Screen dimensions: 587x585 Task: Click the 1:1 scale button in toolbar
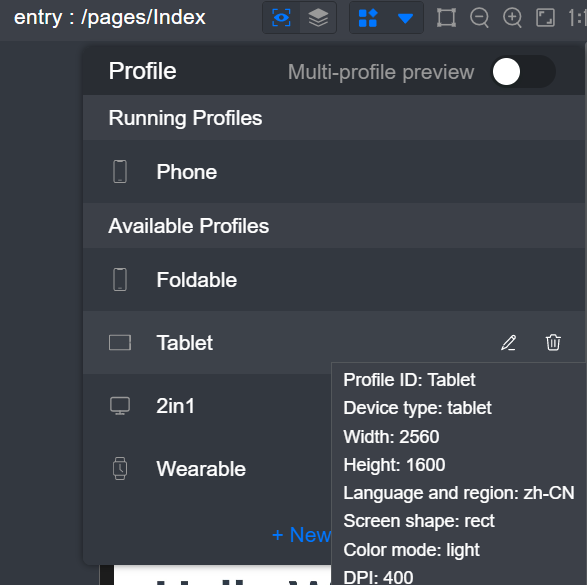point(577,18)
